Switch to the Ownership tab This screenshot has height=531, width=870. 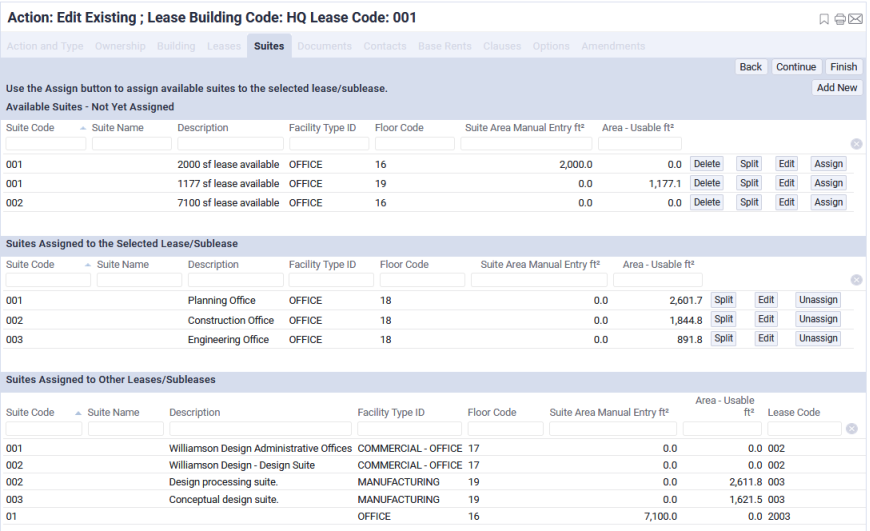120,46
